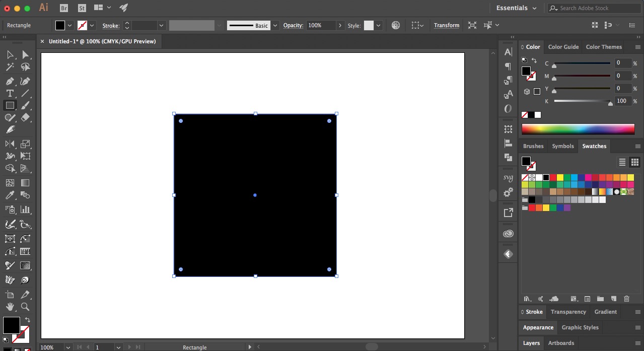Open the Artboards tab

(x=561, y=343)
